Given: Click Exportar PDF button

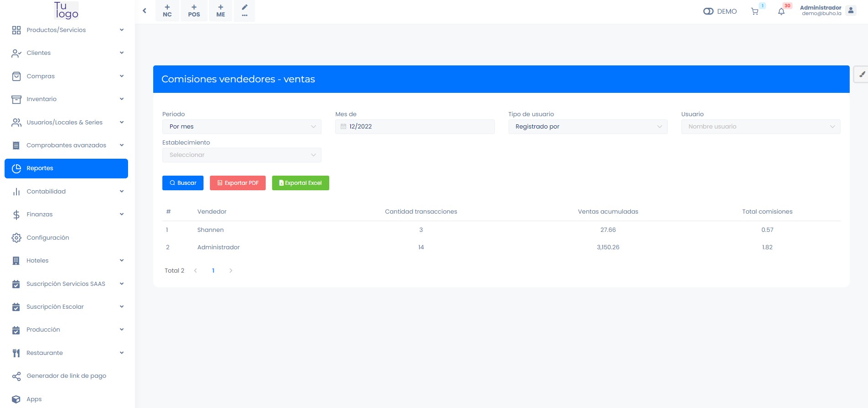Looking at the screenshot, I should (x=238, y=183).
